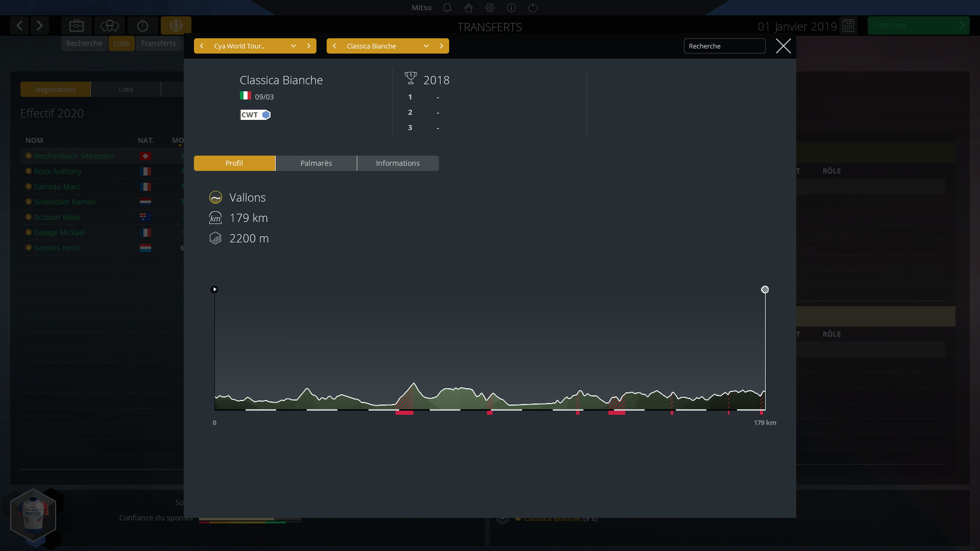Viewport: 980px width, 551px height.
Task: Open the riders group icon in the toolbar
Action: (109, 26)
